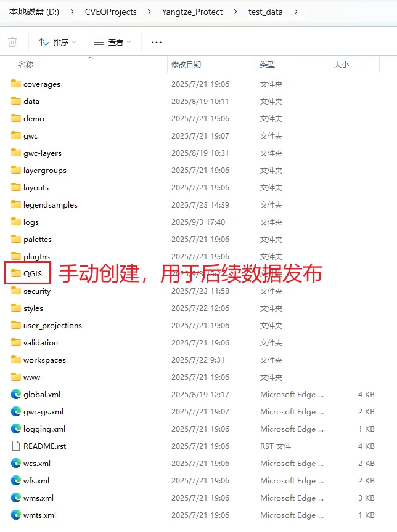The width and height of the screenshot is (397, 532).
Task: Open the 排序 sort dropdown
Action: click(x=57, y=42)
